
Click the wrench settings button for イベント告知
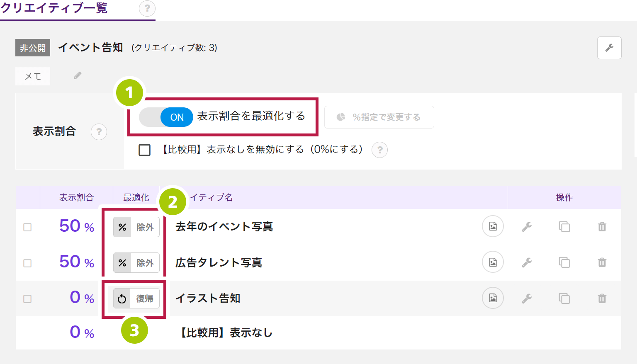609,48
